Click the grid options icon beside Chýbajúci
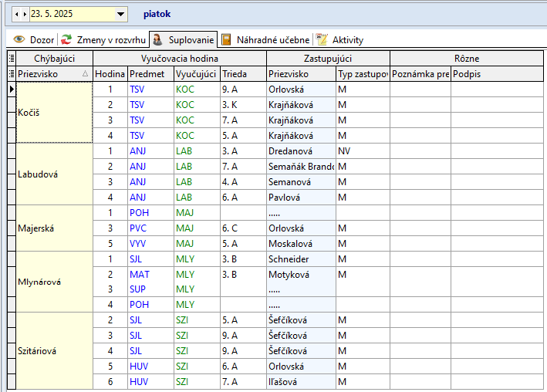 click(x=12, y=59)
